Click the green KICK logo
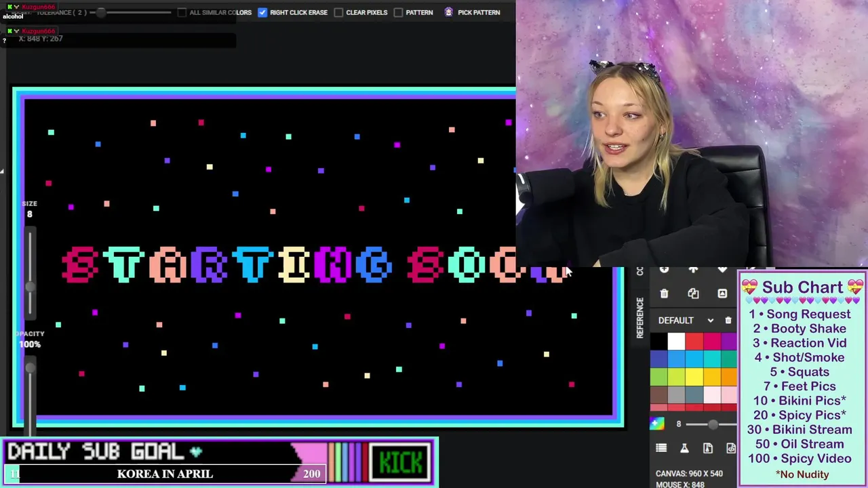 click(x=401, y=462)
